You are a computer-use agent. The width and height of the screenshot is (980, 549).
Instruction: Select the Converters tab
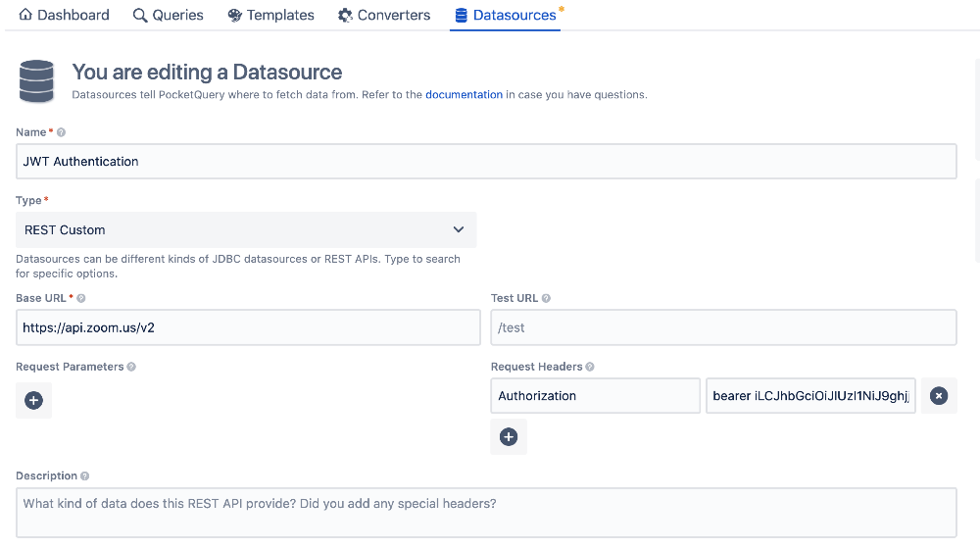[384, 16]
